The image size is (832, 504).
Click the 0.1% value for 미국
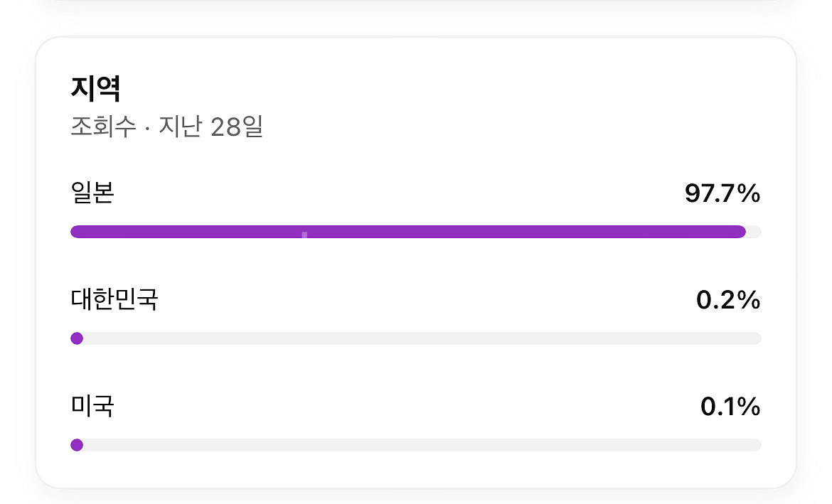pyautogui.click(x=730, y=407)
